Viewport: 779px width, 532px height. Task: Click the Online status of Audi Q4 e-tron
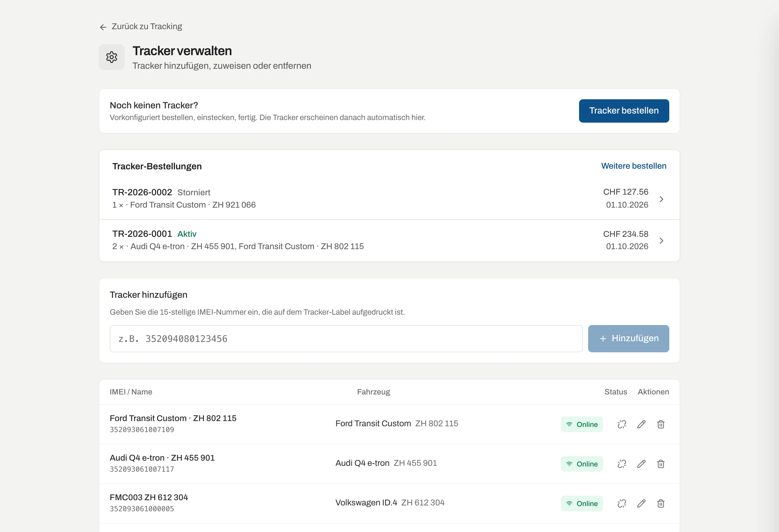pyautogui.click(x=582, y=464)
